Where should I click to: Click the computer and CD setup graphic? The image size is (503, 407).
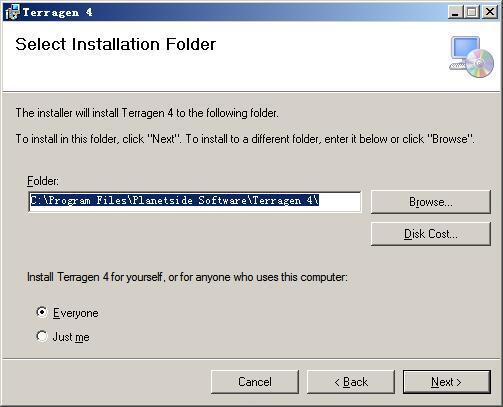tap(471, 57)
